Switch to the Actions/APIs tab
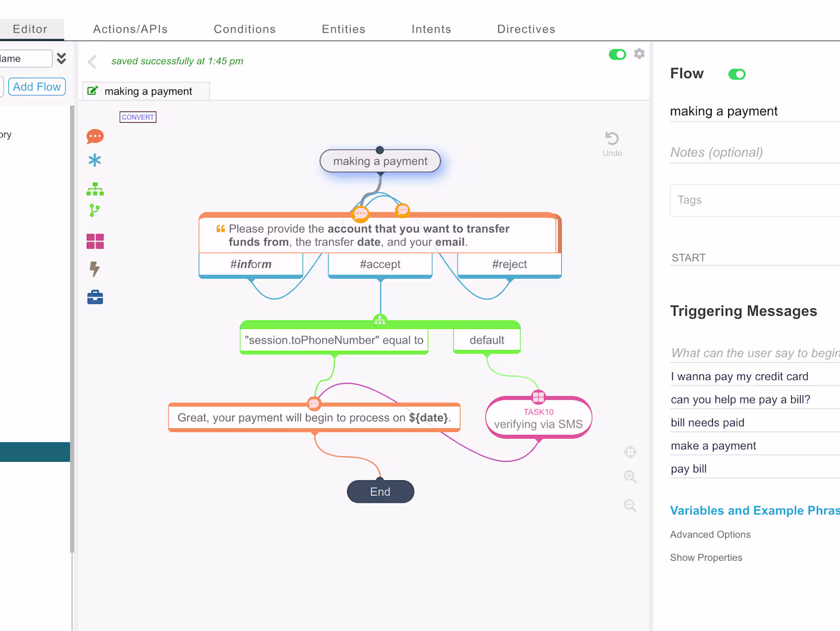840x631 pixels. click(x=130, y=29)
